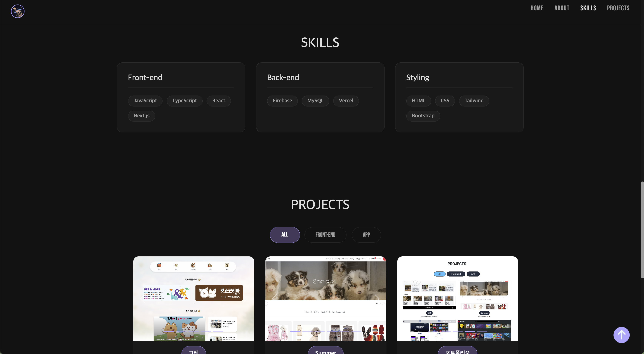Click the scroll-to-top arrow button
The height and width of the screenshot is (354, 644).
pos(622,335)
